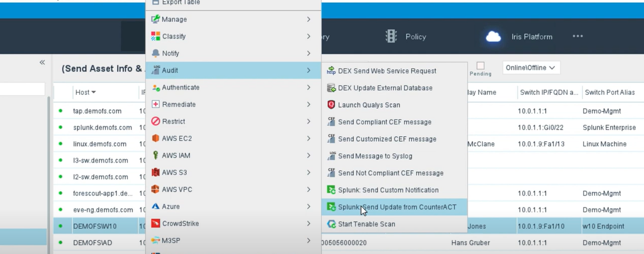Click the CrowdStrike falcon icon

(x=156, y=224)
